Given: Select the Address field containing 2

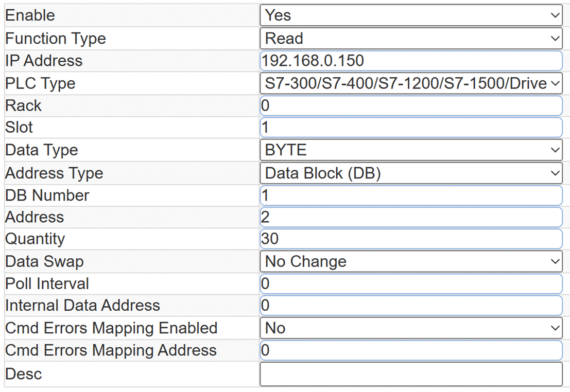Looking at the screenshot, I should pyautogui.click(x=411, y=217).
